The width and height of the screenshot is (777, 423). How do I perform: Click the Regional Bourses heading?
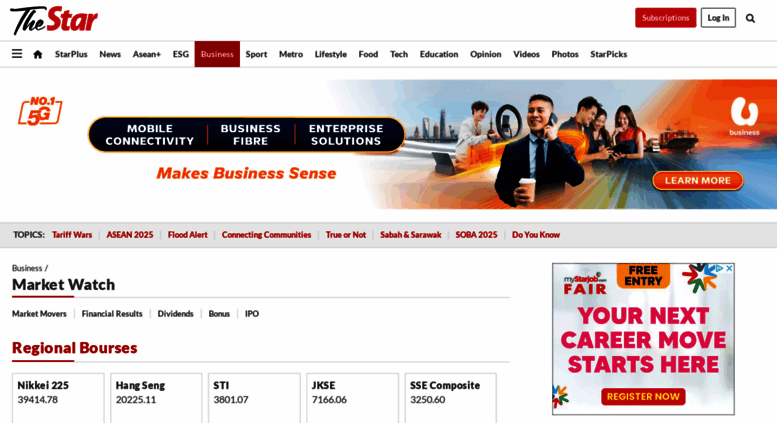pos(74,348)
